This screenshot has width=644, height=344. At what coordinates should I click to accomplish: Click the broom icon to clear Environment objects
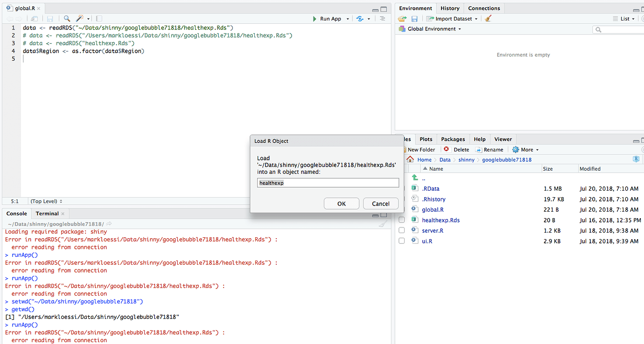(488, 18)
